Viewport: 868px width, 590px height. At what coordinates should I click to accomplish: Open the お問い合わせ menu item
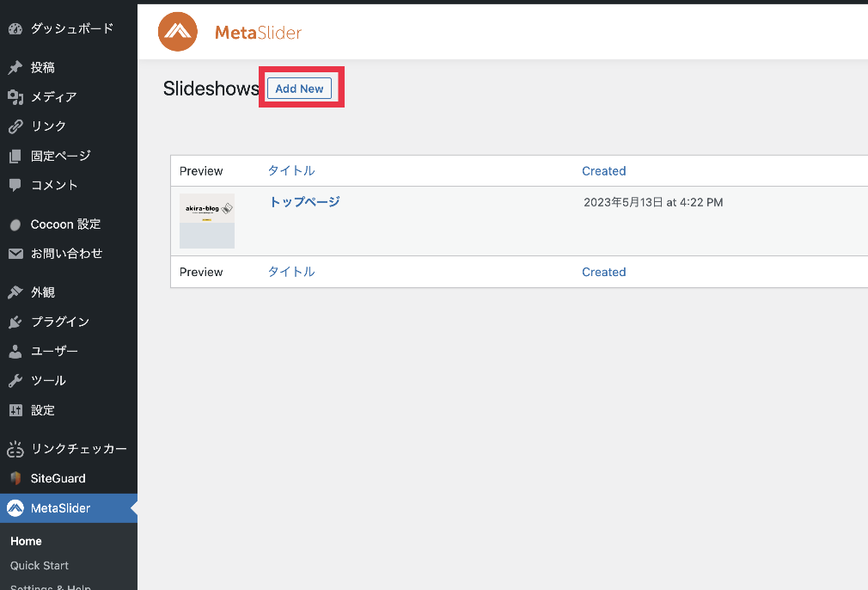(66, 254)
